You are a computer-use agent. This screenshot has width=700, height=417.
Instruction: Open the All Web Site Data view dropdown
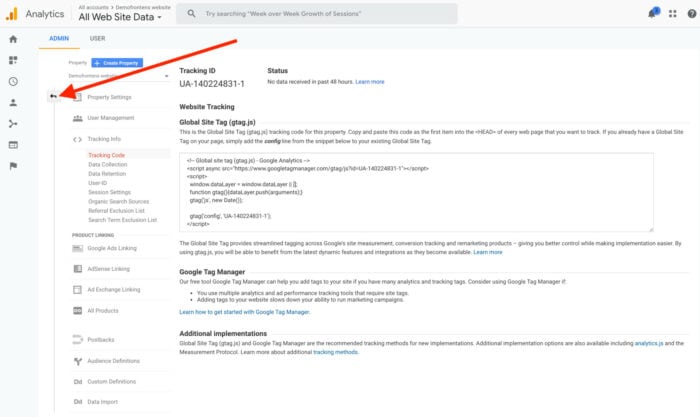(x=120, y=17)
